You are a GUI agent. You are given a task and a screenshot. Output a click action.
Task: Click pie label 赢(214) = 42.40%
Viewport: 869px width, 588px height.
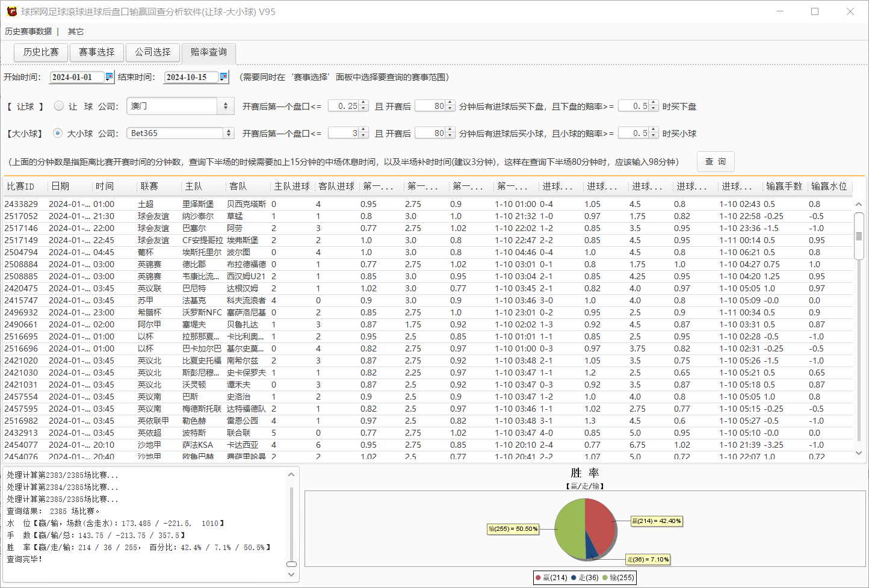tap(657, 521)
